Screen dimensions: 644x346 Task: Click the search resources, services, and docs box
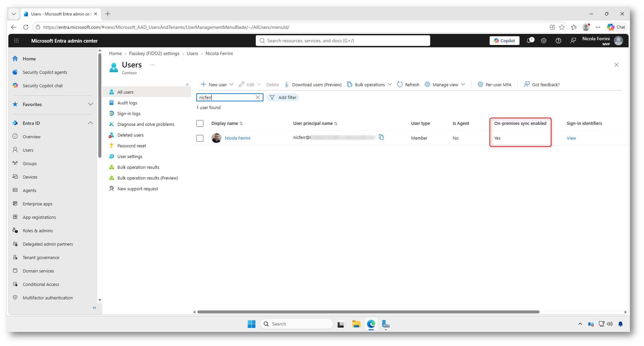click(343, 41)
